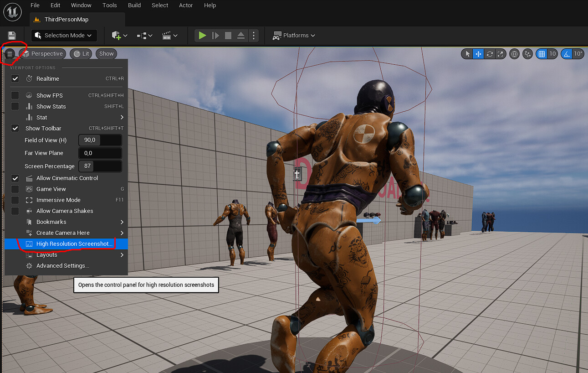Open the Blueprints toolbar dropdown
Image resolution: width=588 pixels, height=373 pixels.
tap(145, 36)
